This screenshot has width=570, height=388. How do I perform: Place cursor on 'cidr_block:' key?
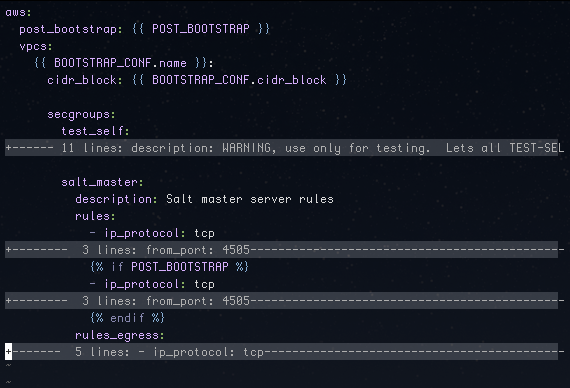click(x=85, y=80)
